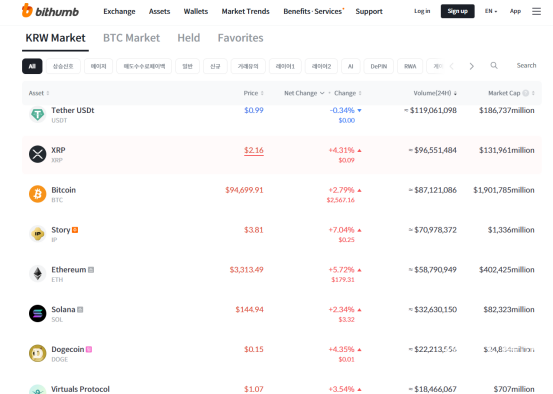Open the Market Trends menu

pyautogui.click(x=245, y=11)
